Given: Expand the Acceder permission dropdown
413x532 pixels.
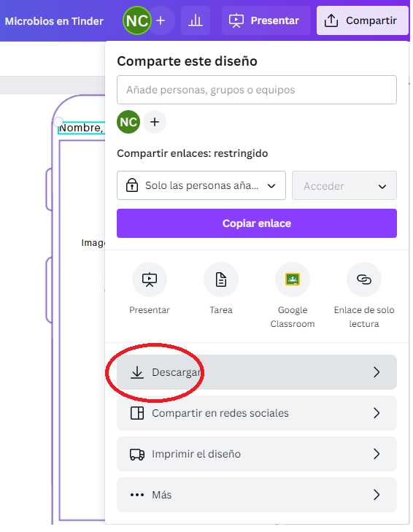Looking at the screenshot, I should [344, 185].
